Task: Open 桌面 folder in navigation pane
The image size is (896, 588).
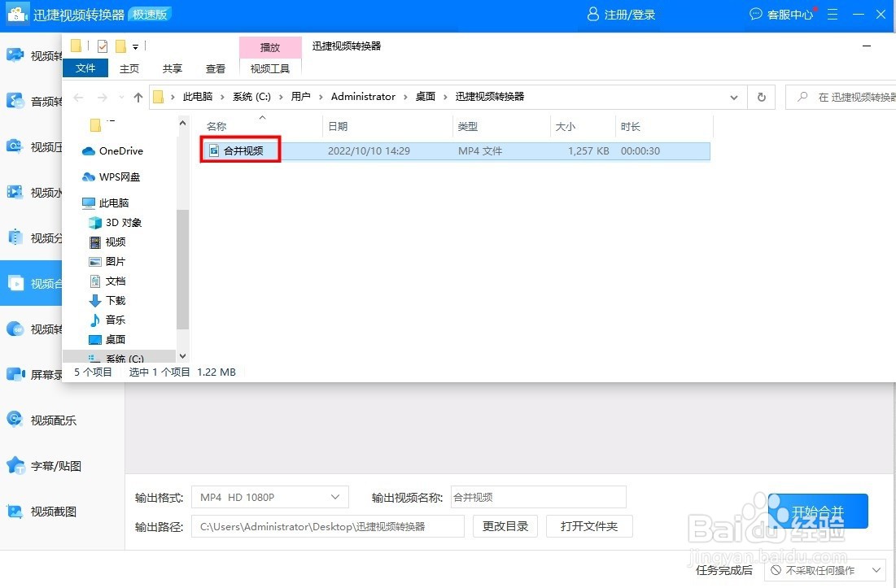Action: (x=107, y=339)
